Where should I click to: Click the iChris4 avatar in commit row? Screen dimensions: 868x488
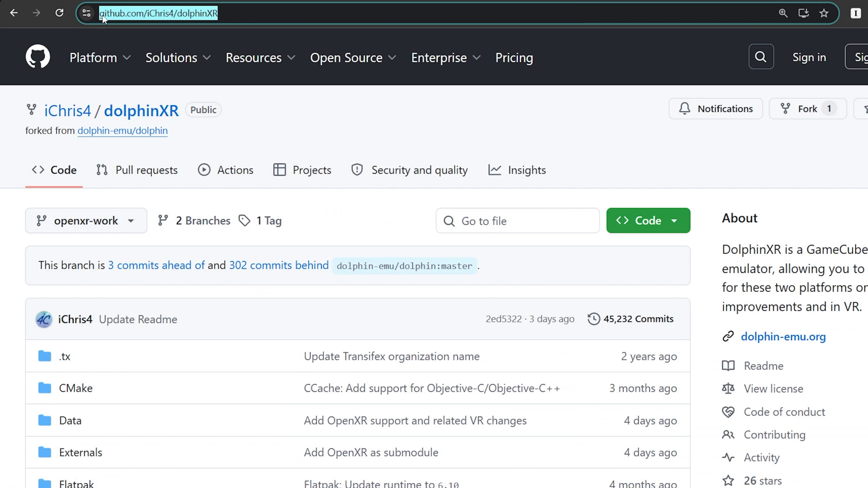(44, 319)
